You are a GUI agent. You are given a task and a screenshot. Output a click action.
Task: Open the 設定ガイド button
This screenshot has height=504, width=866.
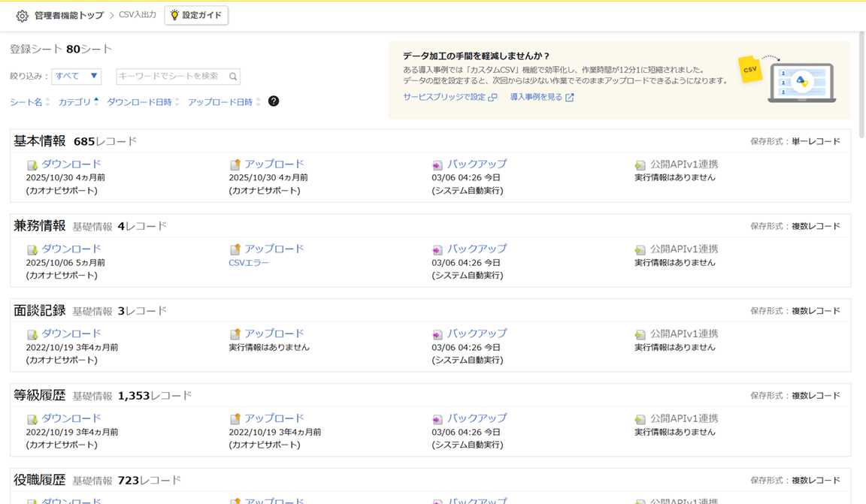tap(197, 15)
